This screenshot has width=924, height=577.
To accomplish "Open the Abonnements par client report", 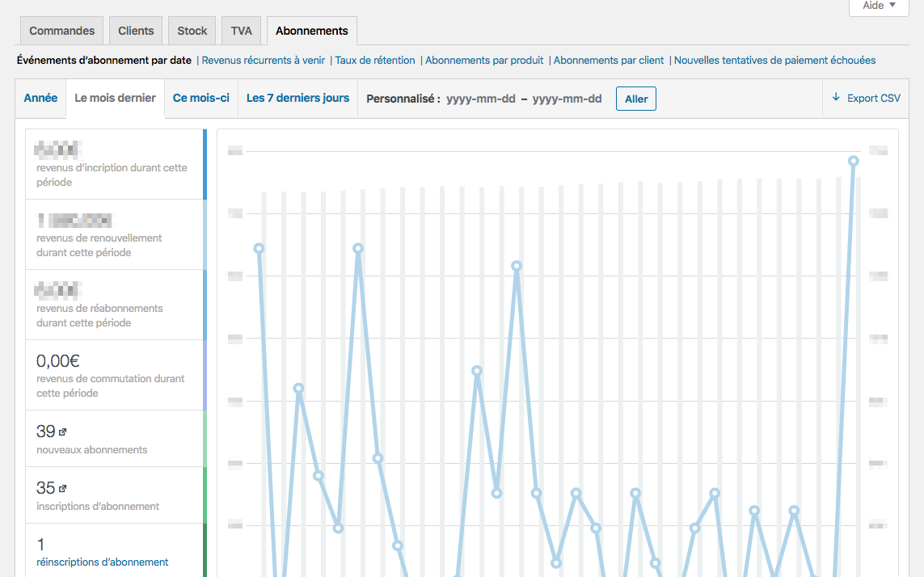I will pyautogui.click(x=608, y=60).
